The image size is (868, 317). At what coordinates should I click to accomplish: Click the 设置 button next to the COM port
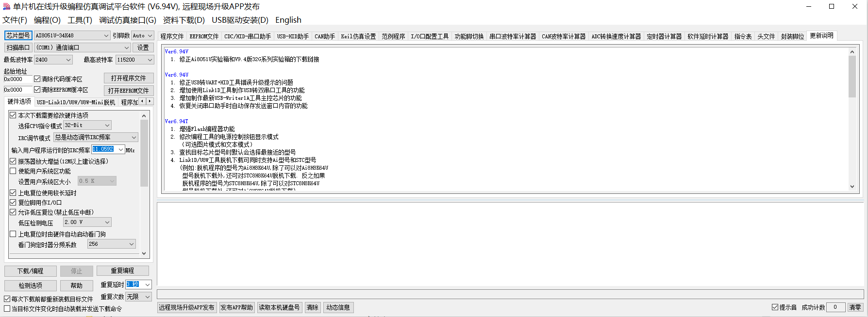(143, 48)
